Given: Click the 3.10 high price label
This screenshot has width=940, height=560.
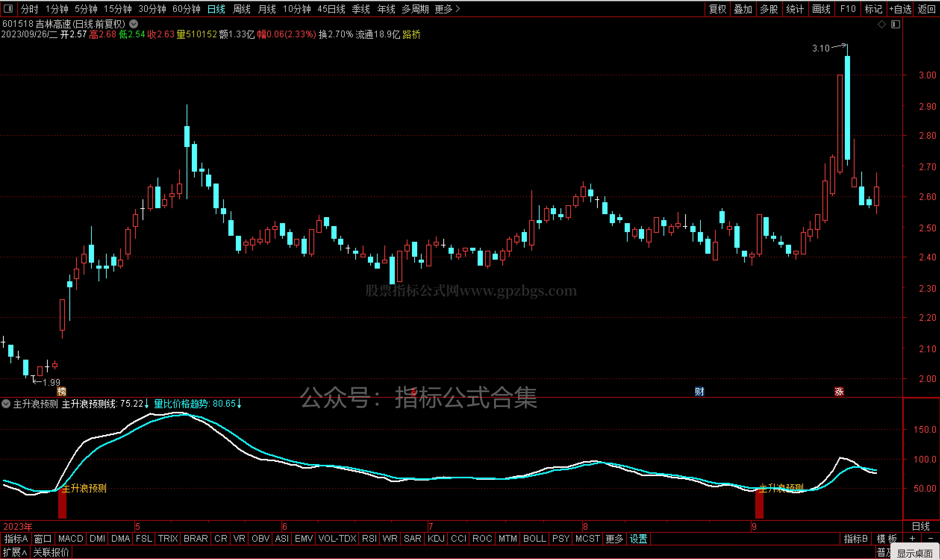Looking at the screenshot, I should pyautogui.click(x=820, y=48).
